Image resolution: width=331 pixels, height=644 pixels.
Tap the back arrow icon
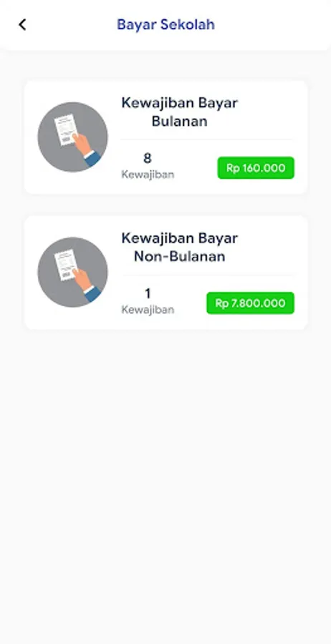point(22,24)
